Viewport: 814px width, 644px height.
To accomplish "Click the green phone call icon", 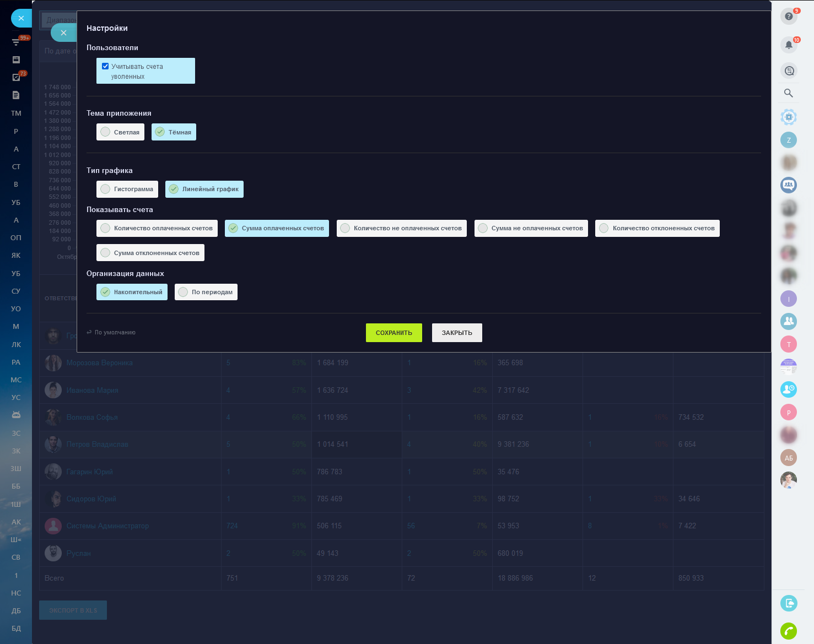I will pyautogui.click(x=789, y=631).
